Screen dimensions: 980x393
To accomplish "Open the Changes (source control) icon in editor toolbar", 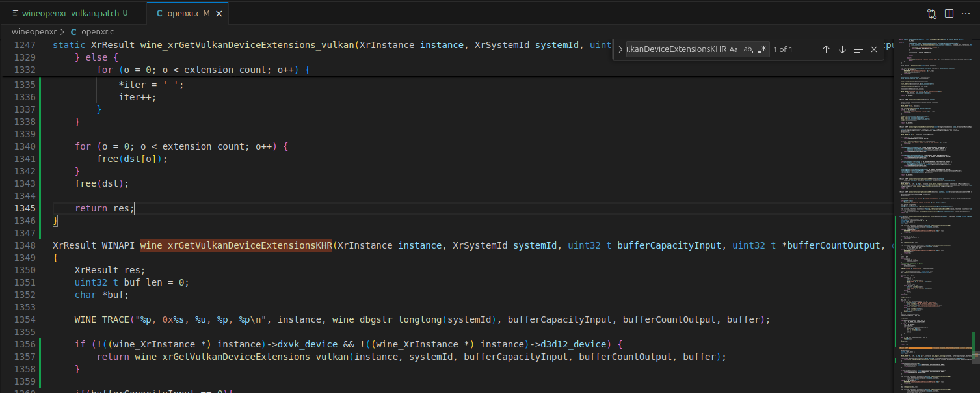I will (x=932, y=13).
